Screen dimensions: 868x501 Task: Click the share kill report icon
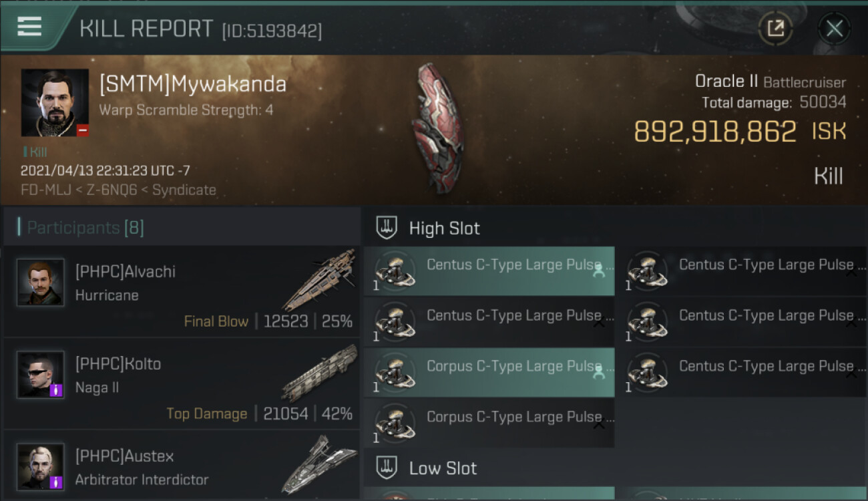(x=775, y=28)
